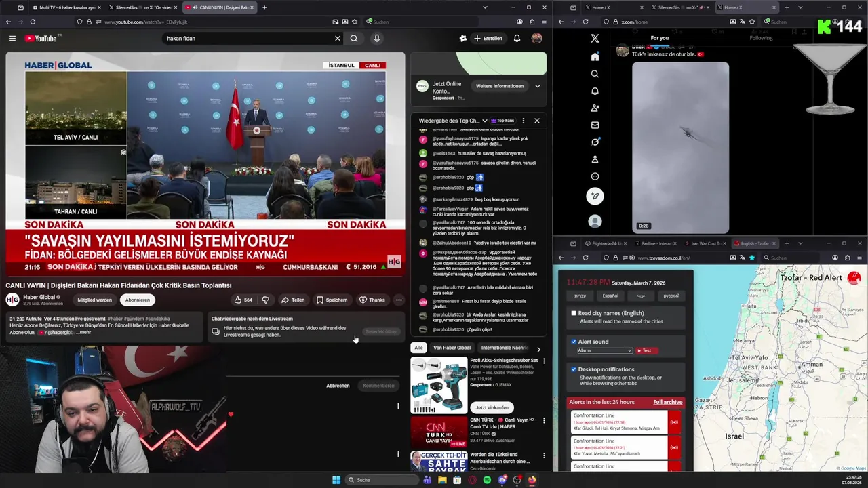The height and width of the screenshot is (488, 868).
Task: Switch to 'Redline - Interac' browser tab
Action: point(654,243)
